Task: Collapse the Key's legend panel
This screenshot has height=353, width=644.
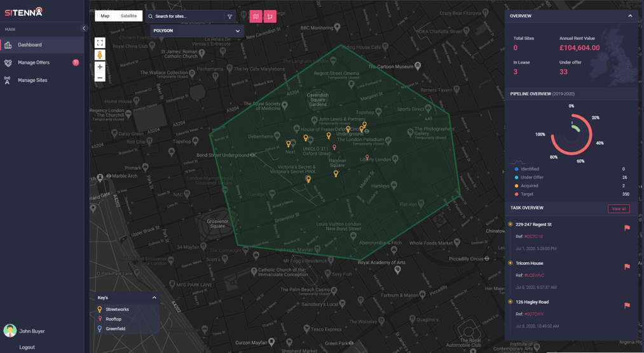Action: pyautogui.click(x=154, y=298)
